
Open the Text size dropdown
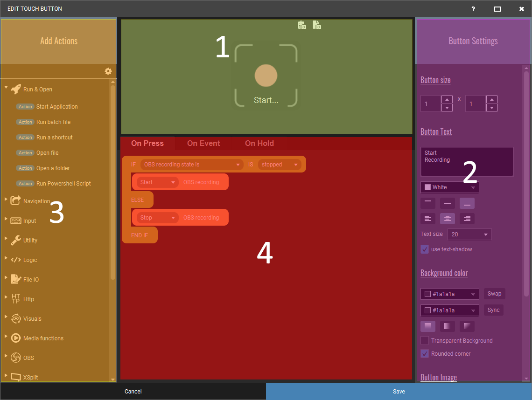coord(469,234)
